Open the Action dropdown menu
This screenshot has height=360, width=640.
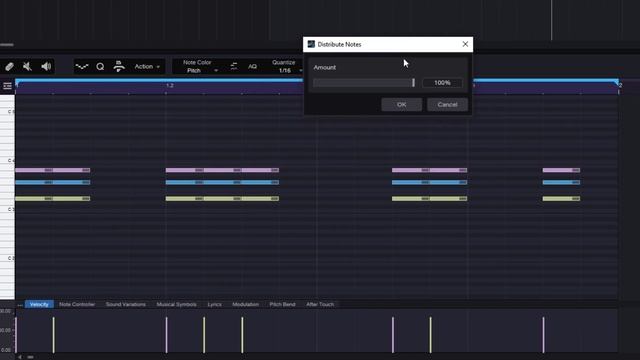147,67
